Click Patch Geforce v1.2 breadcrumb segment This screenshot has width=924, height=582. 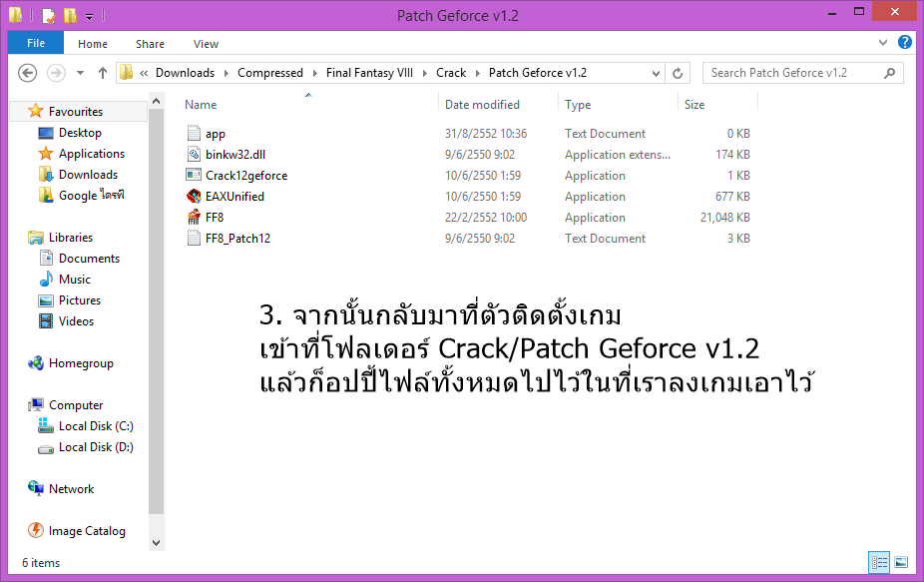tap(538, 73)
